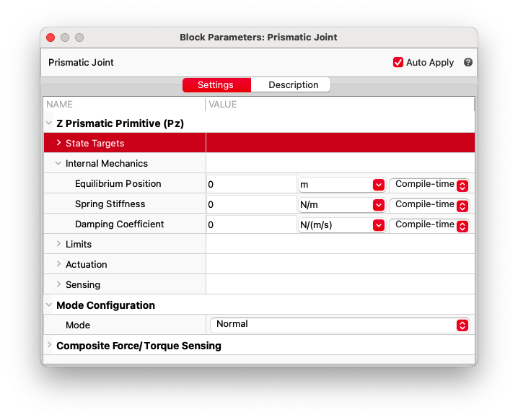Click the Damping Coefficient value field
Screen dimensions: 518x420
251,224
